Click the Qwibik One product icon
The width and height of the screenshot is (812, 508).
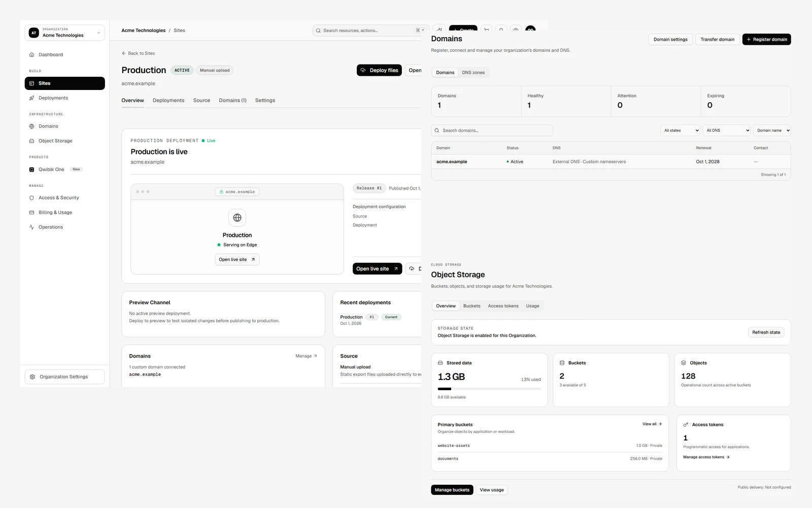pos(31,170)
